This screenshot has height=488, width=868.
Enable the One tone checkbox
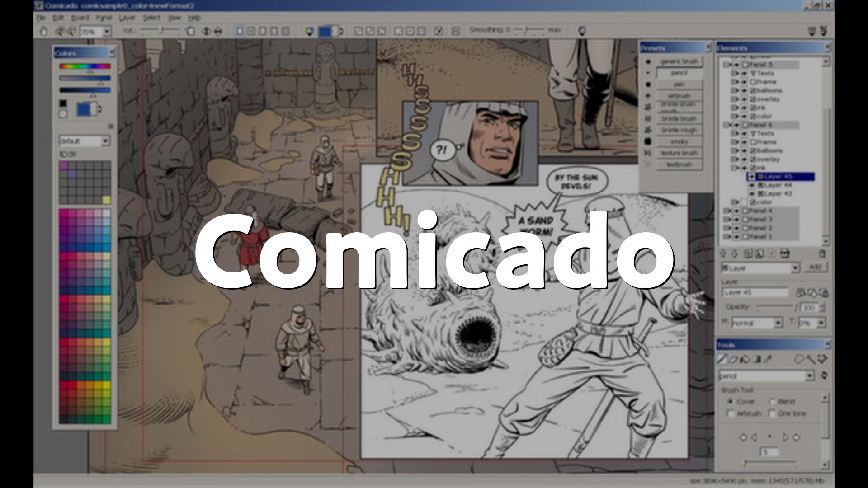click(x=772, y=413)
